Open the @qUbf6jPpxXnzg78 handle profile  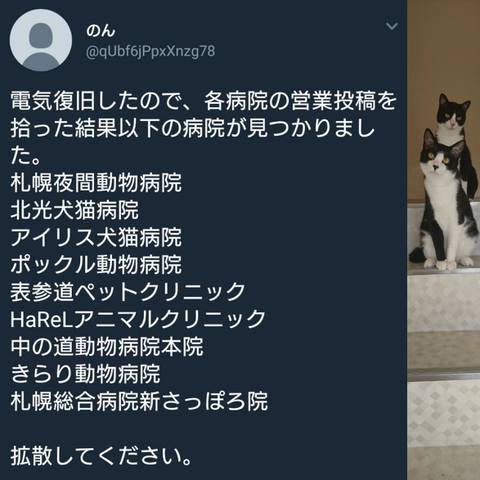tap(150, 51)
